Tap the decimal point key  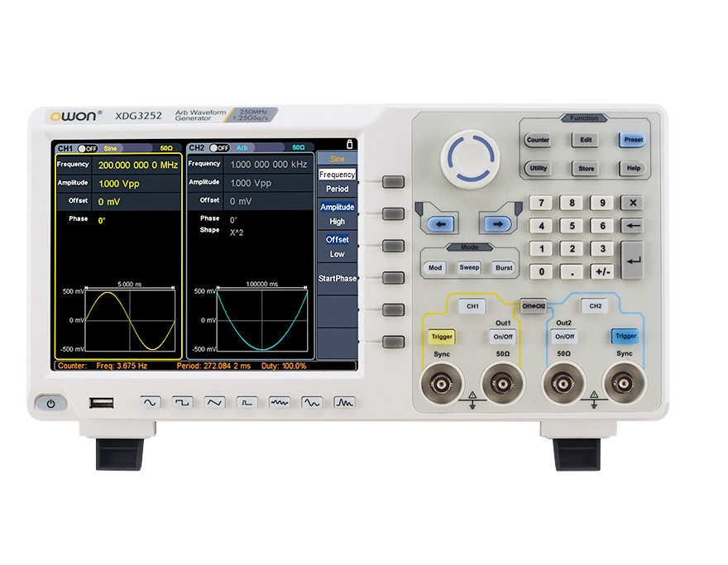point(572,271)
